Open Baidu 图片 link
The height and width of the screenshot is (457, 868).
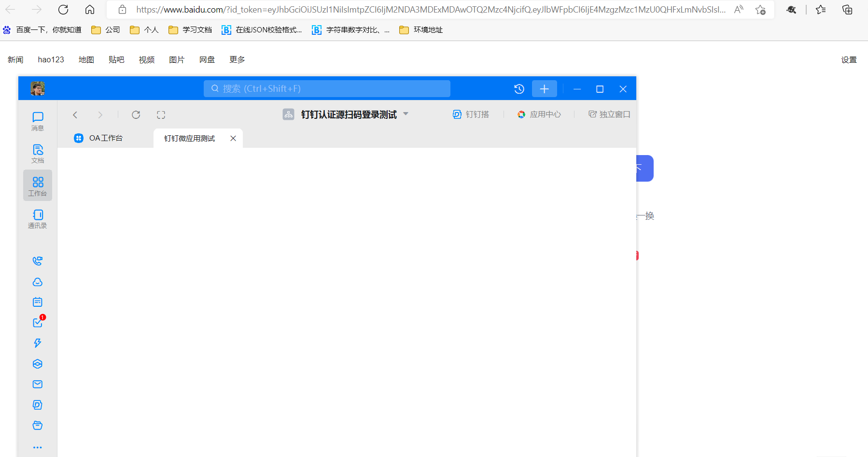pyautogui.click(x=177, y=60)
